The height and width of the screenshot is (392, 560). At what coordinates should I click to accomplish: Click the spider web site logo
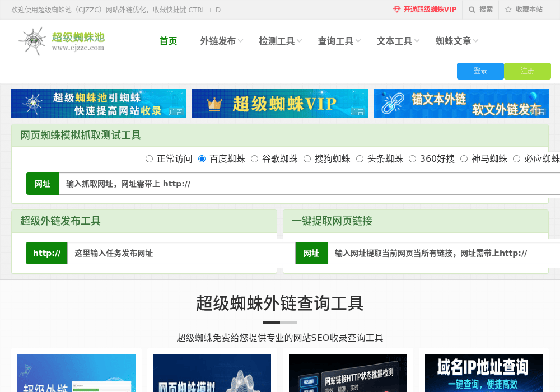tap(62, 41)
